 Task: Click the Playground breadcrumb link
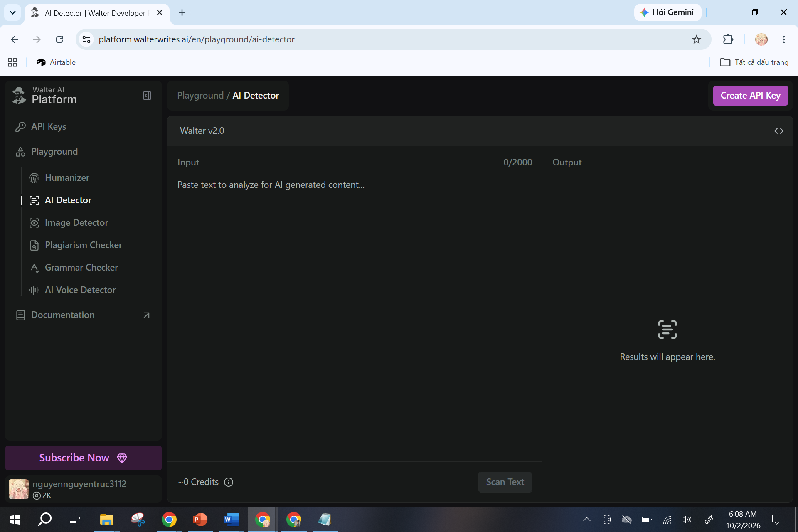200,96
